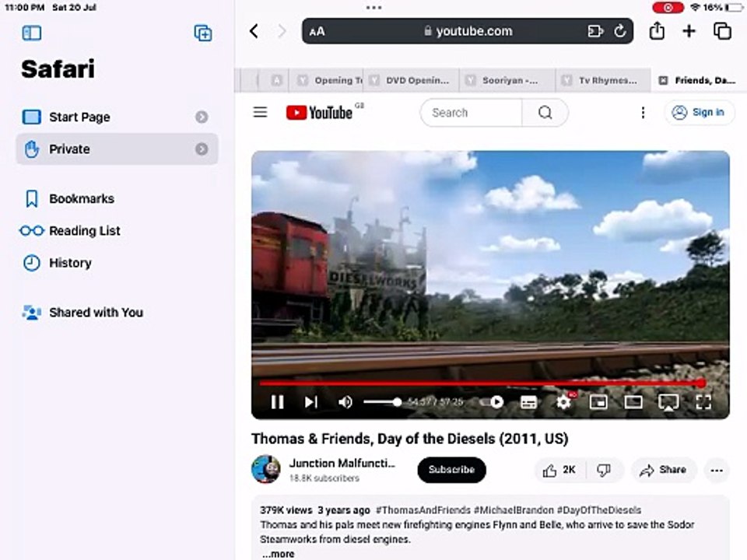The width and height of the screenshot is (747, 560).
Task: Open a new tab group
Action: click(203, 33)
